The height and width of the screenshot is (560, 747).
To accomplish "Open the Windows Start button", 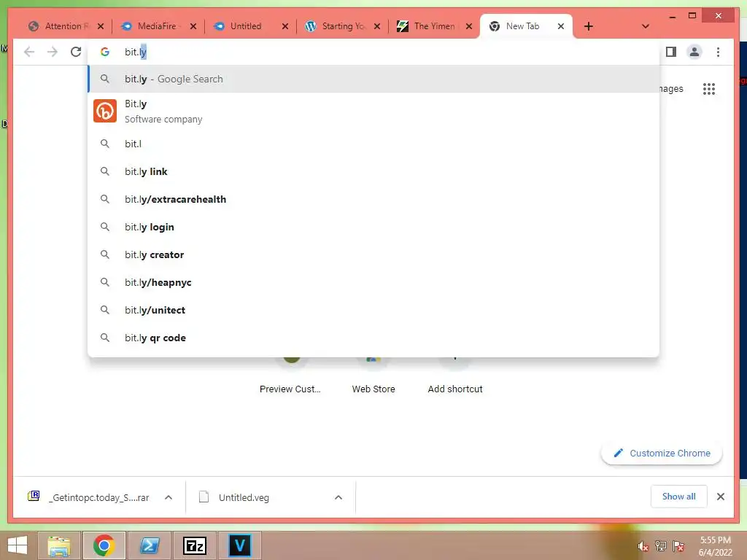I will pyautogui.click(x=18, y=545).
